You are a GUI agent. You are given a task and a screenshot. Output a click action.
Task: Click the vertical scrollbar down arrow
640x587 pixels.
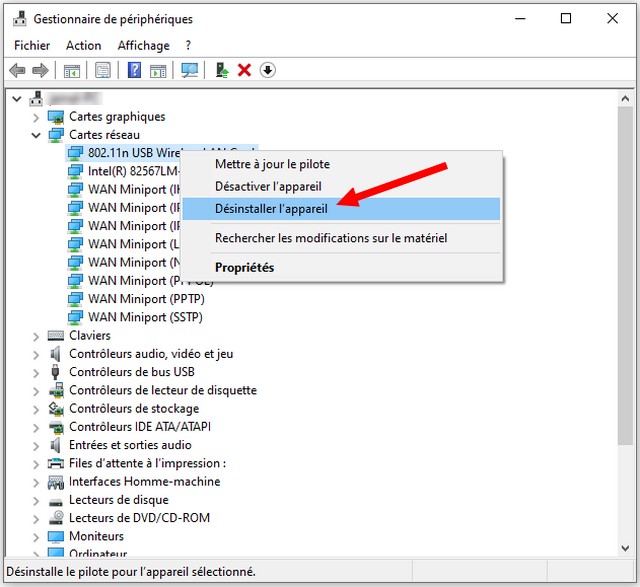click(626, 551)
